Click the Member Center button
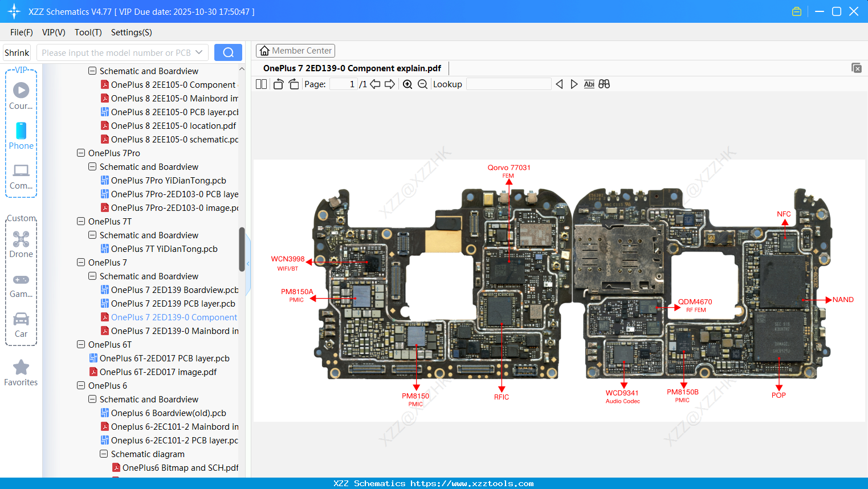This screenshot has width=868, height=489. click(295, 50)
